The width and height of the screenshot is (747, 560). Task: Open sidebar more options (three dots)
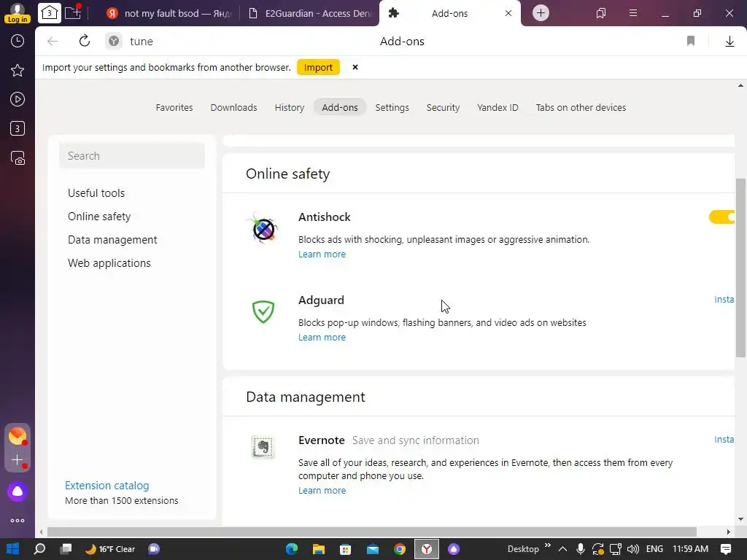(x=18, y=521)
